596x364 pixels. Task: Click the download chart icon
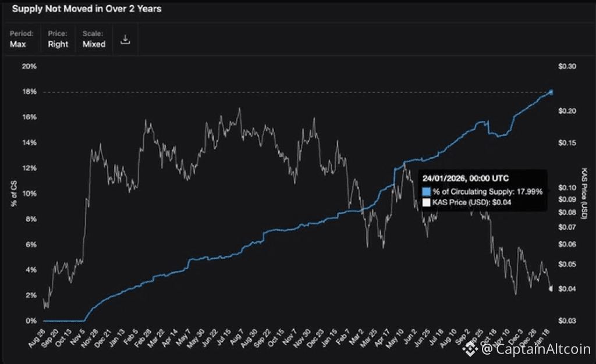(125, 40)
